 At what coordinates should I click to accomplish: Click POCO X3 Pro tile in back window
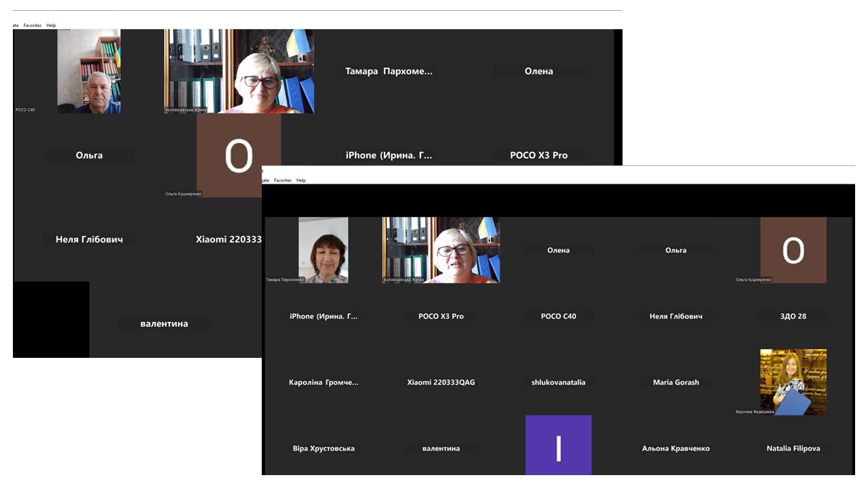tap(538, 155)
